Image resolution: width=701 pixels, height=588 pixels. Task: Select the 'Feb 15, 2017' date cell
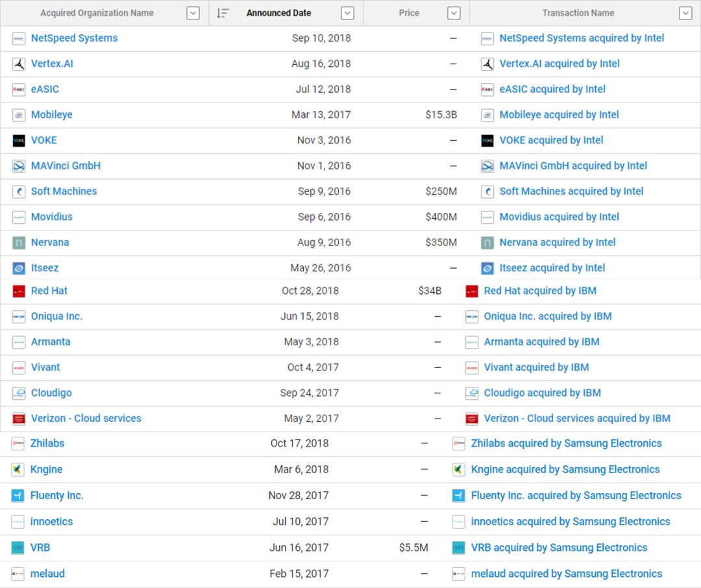click(299, 574)
